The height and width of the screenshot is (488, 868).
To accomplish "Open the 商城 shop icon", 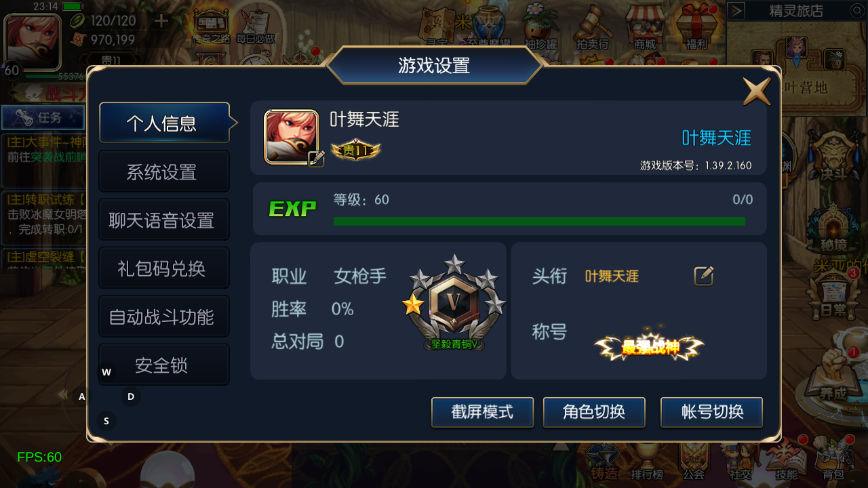I will click(644, 28).
